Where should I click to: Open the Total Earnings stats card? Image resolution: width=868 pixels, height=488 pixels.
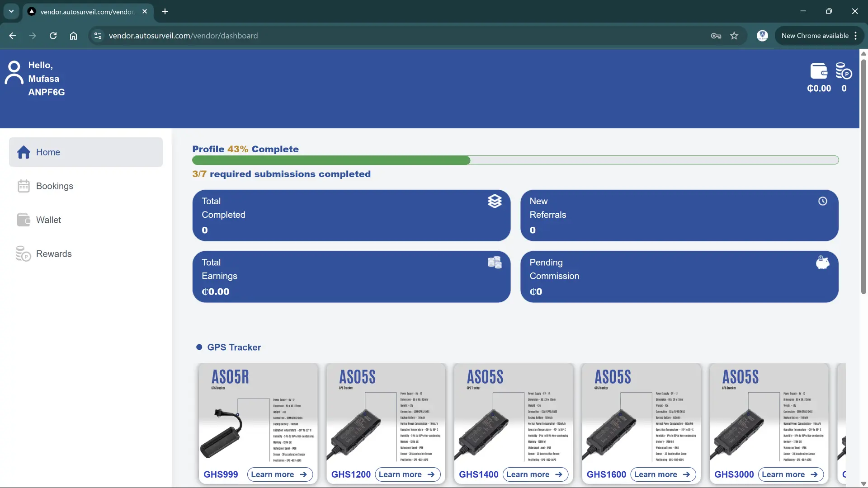pyautogui.click(x=351, y=277)
